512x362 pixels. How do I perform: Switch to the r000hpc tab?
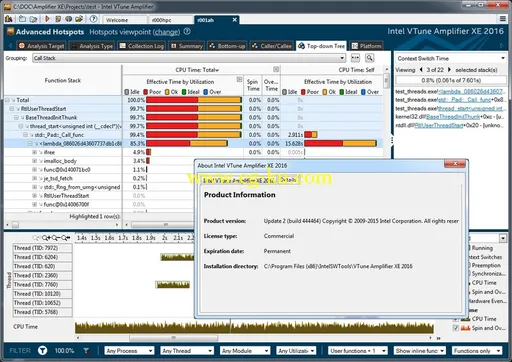click(x=171, y=20)
